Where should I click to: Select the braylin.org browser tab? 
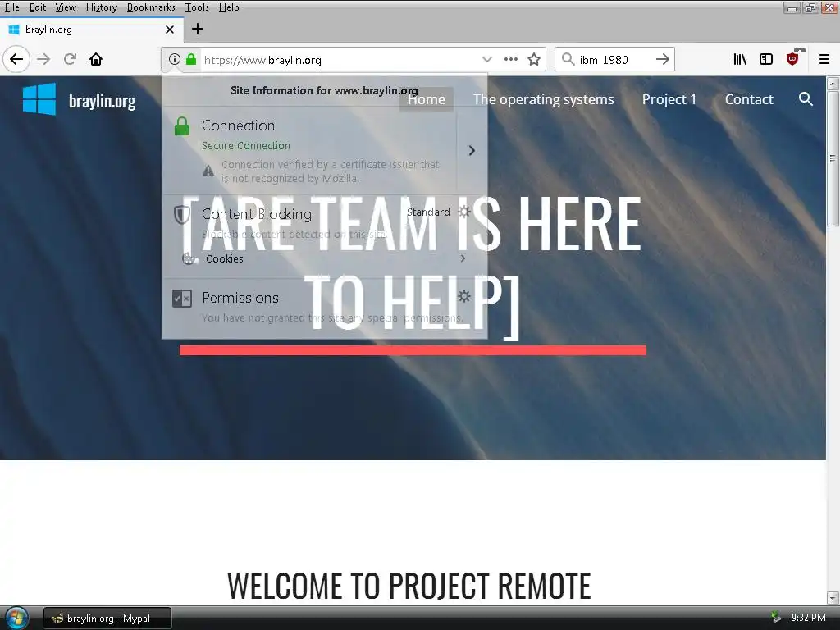tap(91, 30)
